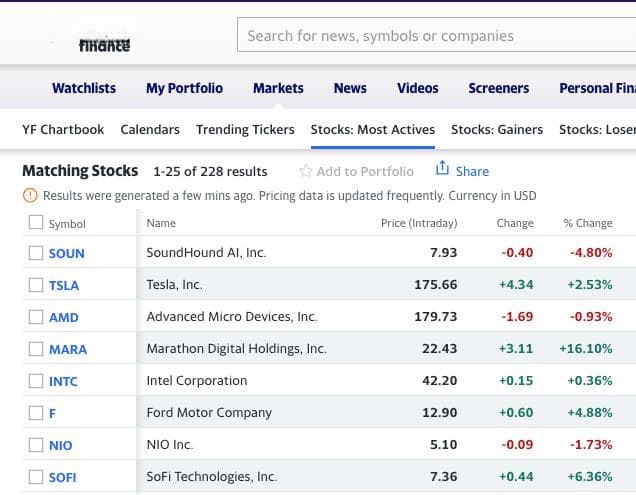This screenshot has width=636, height=495.
Task: Click Intel change value +0.15
Action: tap(516, 381)
